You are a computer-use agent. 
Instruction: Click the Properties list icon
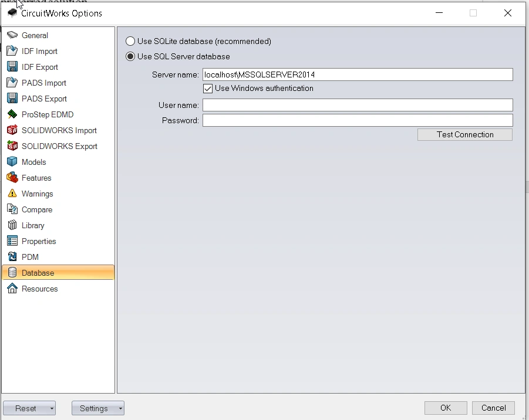[x=12, y=241]
